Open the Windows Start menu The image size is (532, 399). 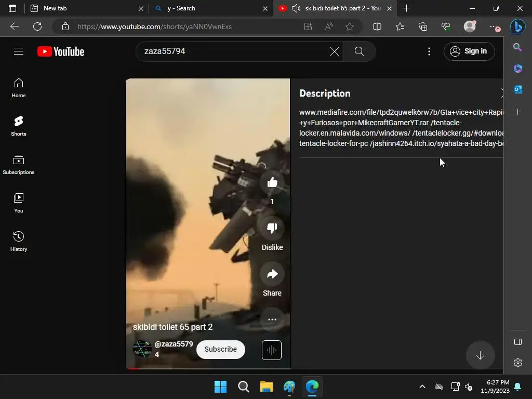coord(220,387)
